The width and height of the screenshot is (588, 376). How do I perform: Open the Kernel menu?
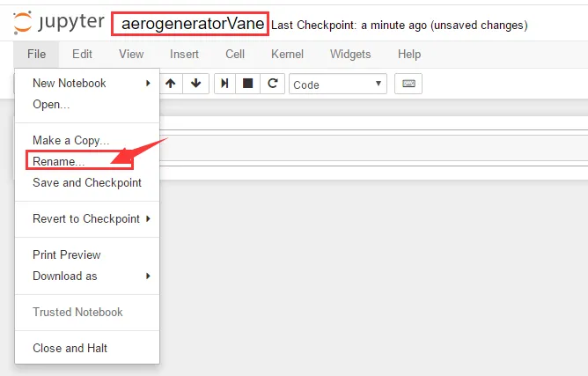(287, 54)
